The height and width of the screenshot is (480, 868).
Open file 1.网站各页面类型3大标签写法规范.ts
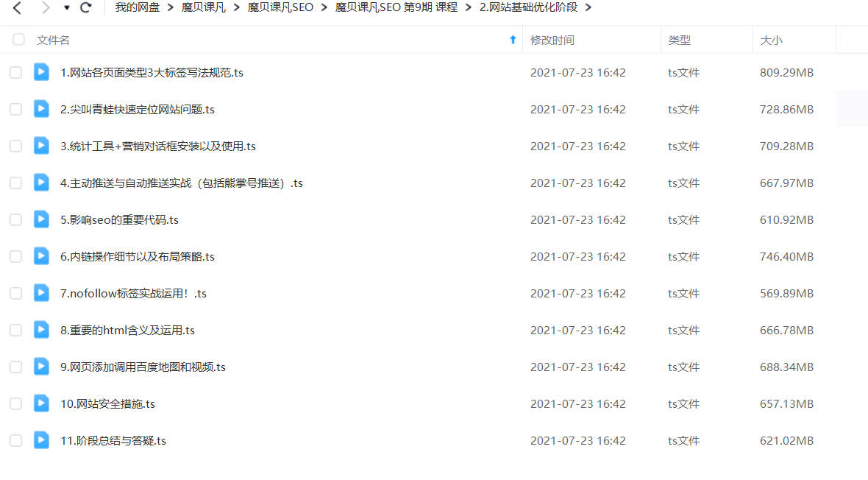(152, 73)
